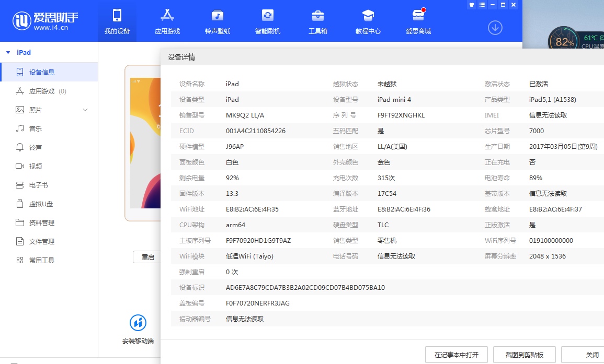The height and width of the screenshot is (364, 604).
Task: Click disk type TLC value
Action: 383,225
